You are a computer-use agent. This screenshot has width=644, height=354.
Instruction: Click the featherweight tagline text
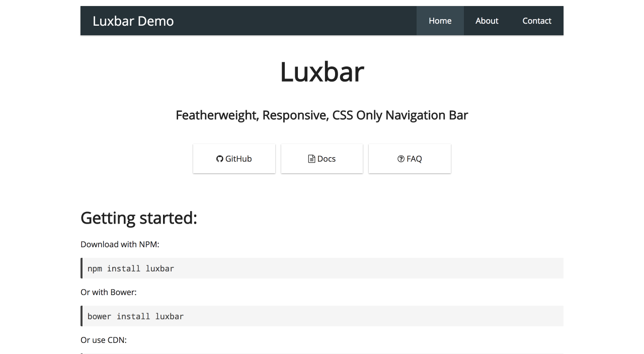321,115
